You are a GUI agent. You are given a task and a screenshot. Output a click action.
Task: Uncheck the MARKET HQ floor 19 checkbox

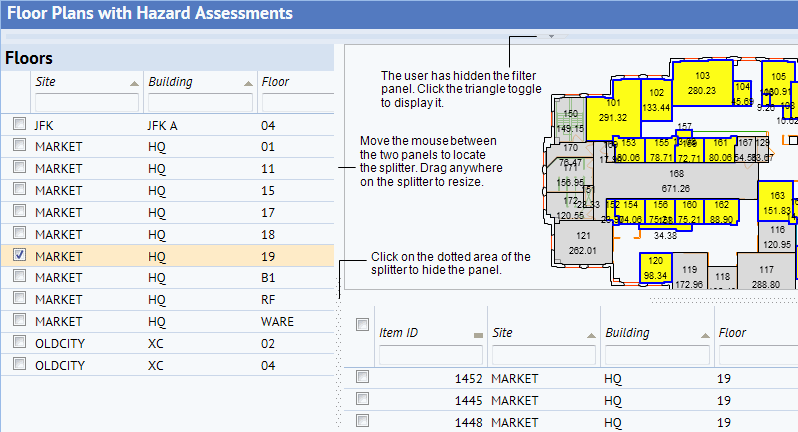18,255
